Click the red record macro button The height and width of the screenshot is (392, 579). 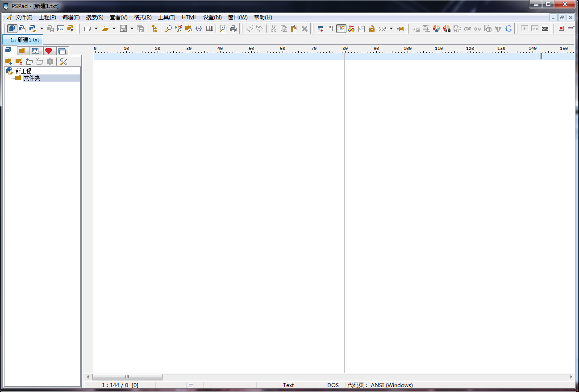point(562,29)
